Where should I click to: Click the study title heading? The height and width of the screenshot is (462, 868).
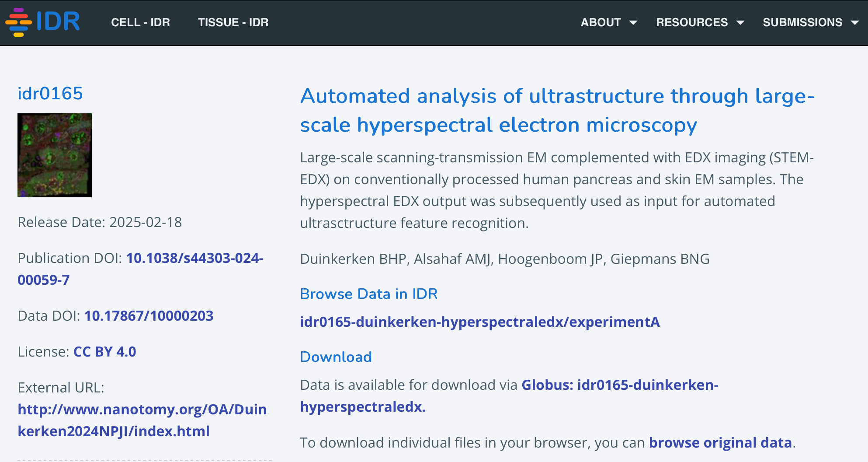click(x=557, y=110)
